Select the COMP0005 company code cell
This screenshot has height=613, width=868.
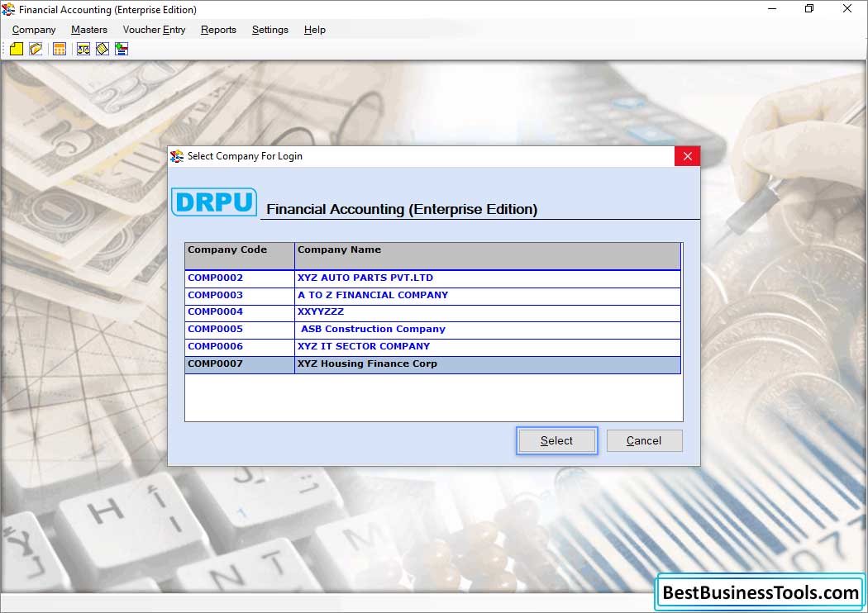click(x=240, y=330)
